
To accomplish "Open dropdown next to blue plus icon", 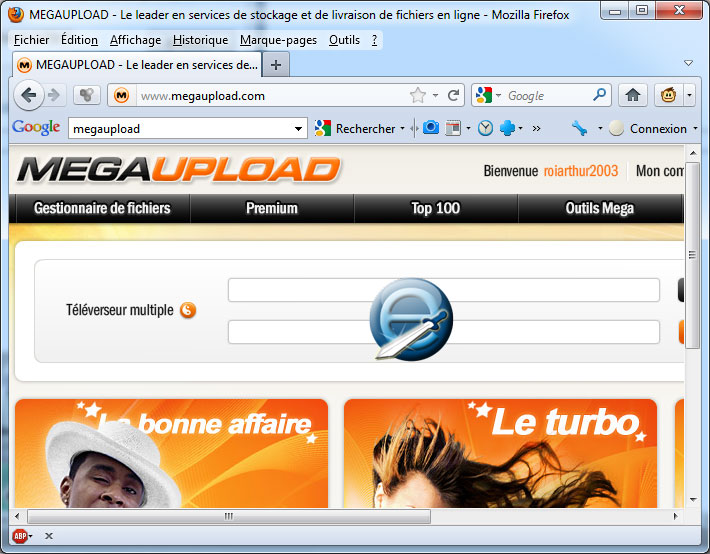I will click(521, 129).
